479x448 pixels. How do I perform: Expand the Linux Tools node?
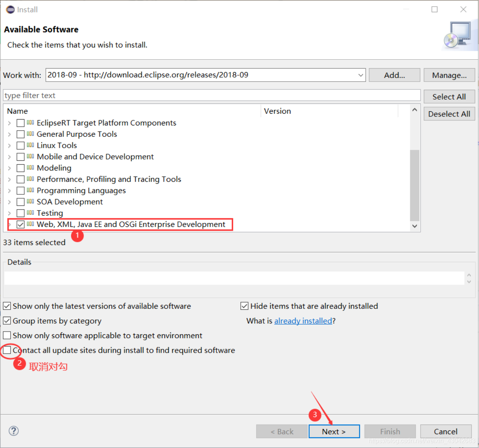pos(9,145)
